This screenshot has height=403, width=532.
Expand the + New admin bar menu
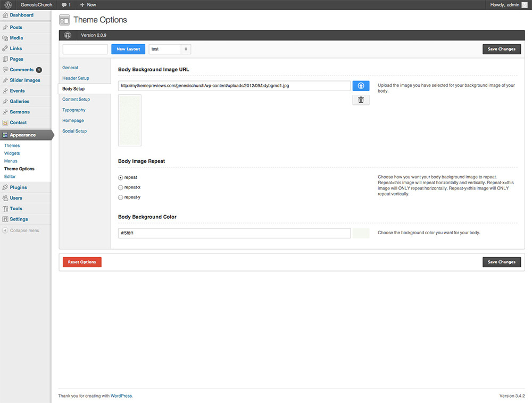[88, 5]
